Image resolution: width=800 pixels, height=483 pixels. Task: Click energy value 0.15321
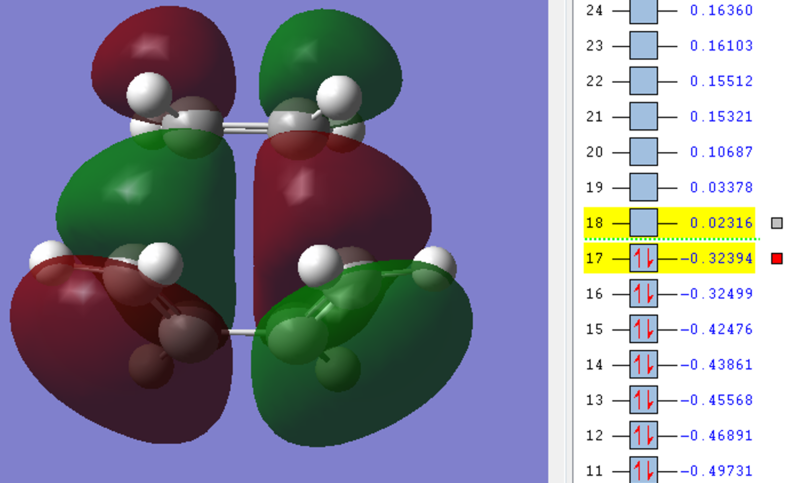[x=721, y=117]
